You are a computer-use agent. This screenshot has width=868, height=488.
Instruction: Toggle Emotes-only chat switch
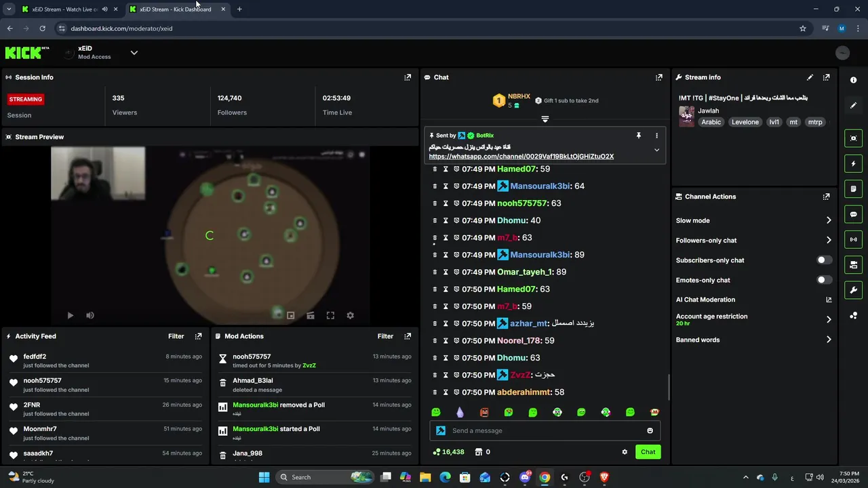(x=824, y=280)
